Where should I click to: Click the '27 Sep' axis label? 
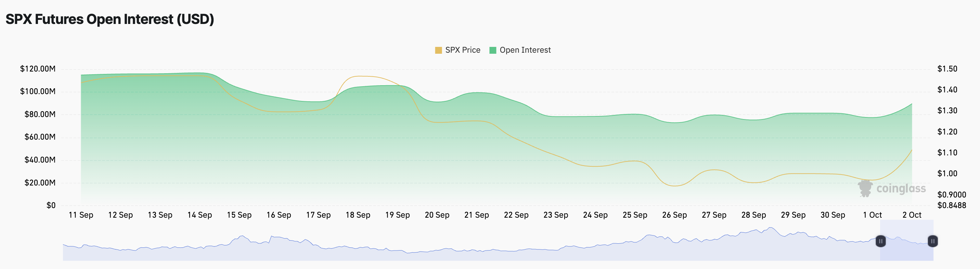click(x=714, y=215)
